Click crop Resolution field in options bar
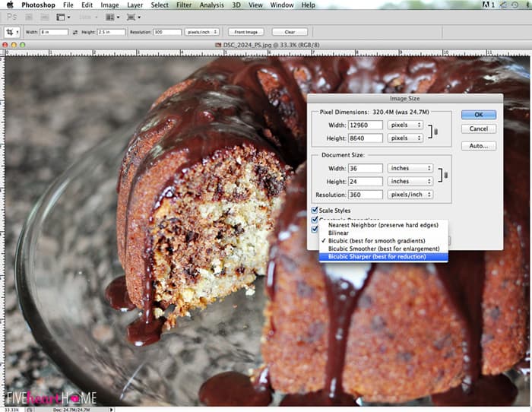This screenshot has width=532, height=412. click(167, 32)
